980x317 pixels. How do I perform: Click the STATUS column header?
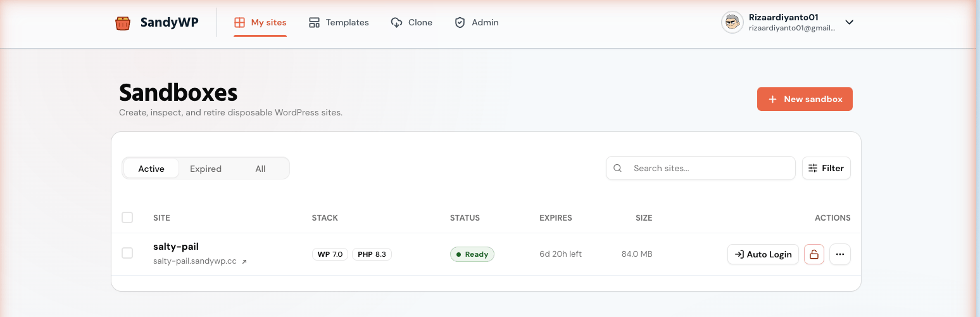click(465, 217)
